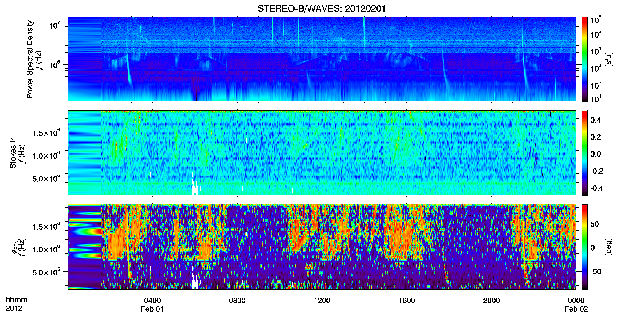Click the Feb 02 date label
The height and width of the screenshot is (332, 644).
click(x=576, y=309)
